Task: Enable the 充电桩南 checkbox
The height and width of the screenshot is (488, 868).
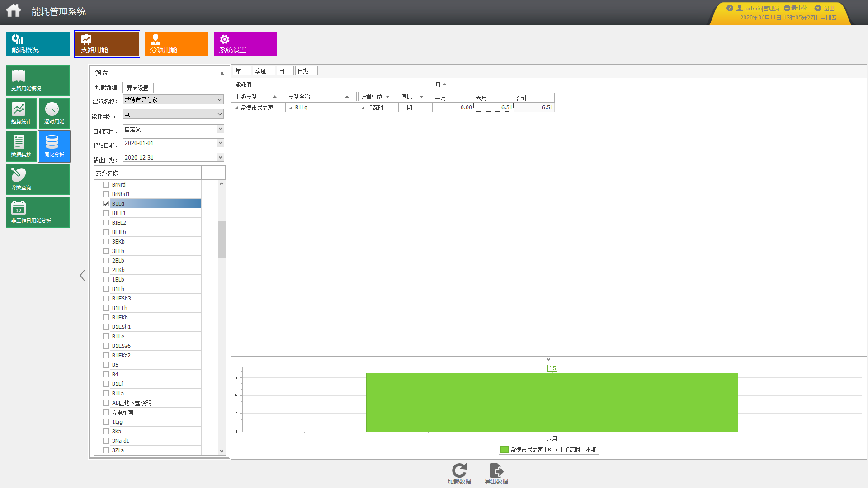Action: pos(106,413)
